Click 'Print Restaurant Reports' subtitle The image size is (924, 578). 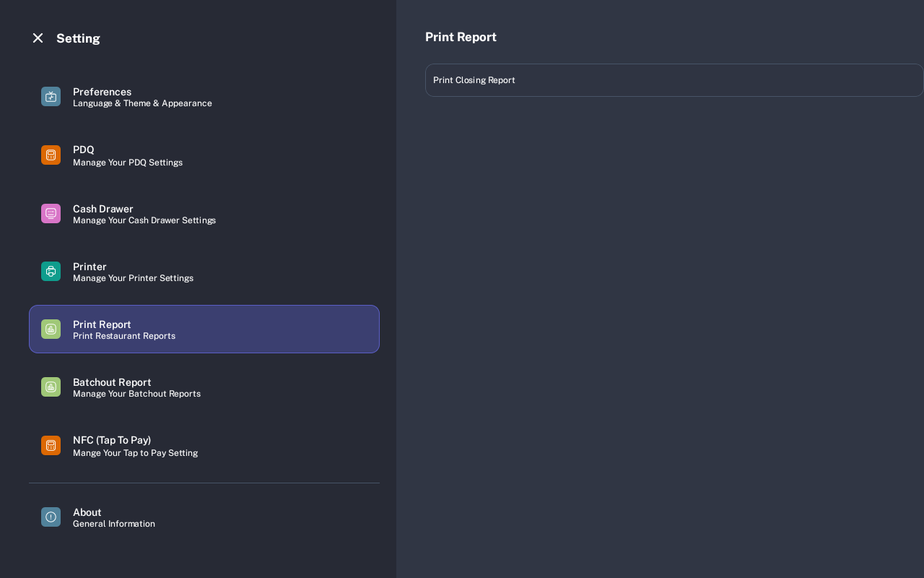click(124, 336)
